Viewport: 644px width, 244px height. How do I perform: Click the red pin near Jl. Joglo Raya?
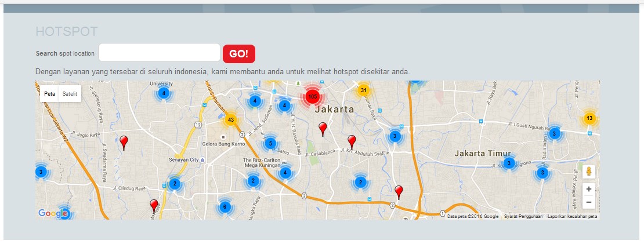coord(124,142)
